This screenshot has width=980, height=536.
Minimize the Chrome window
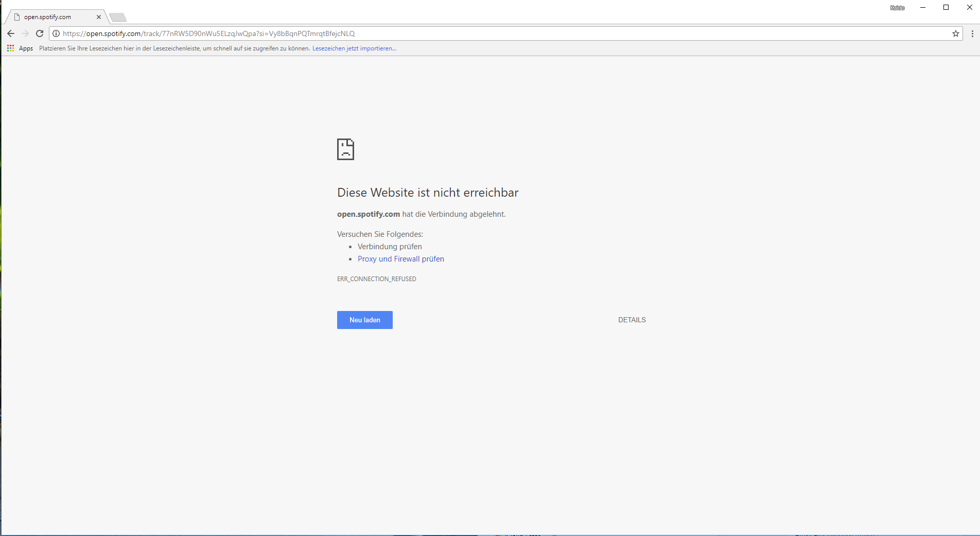(923, 7)
